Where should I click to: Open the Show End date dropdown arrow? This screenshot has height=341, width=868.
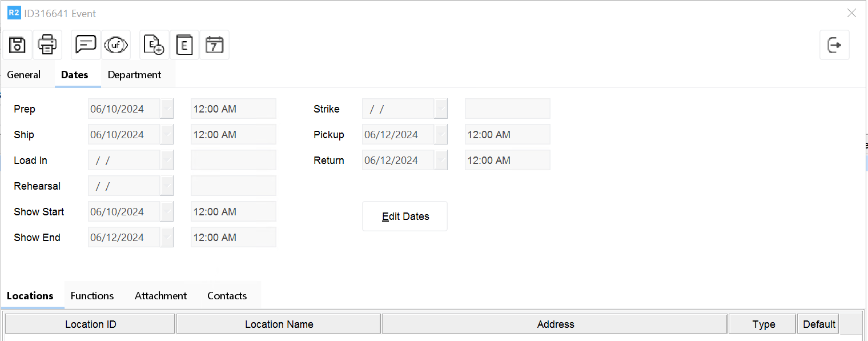coord(167,237)
